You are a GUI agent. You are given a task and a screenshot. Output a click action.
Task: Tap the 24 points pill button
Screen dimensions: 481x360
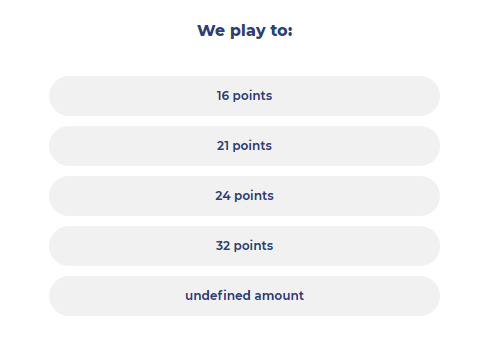[x=244, y=196]
